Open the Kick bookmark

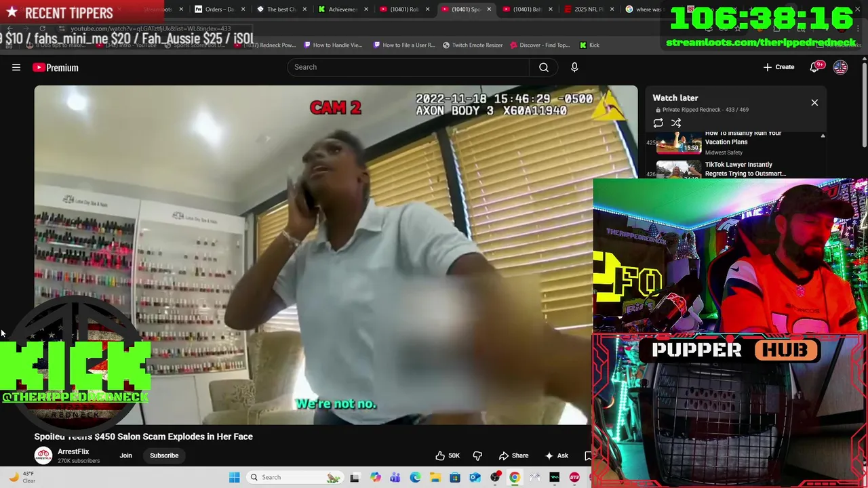589,45
